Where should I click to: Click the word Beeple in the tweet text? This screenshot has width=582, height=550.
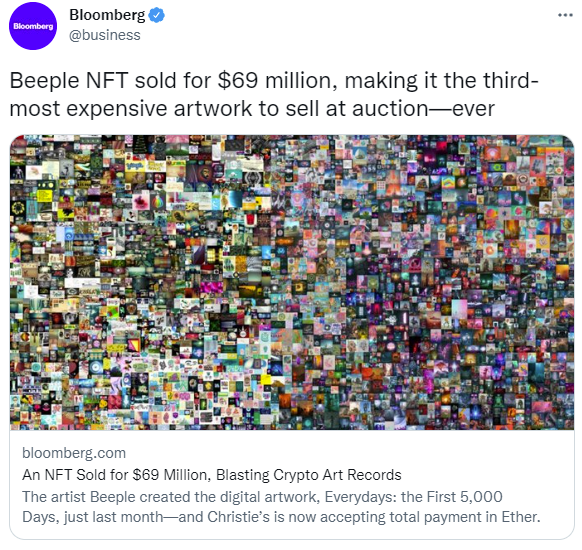point(44,81)
